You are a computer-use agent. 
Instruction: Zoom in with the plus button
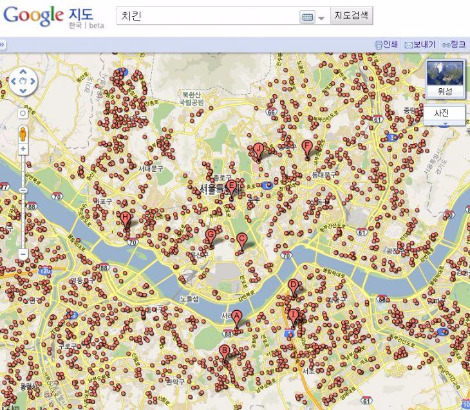click(x=23, y=149)
